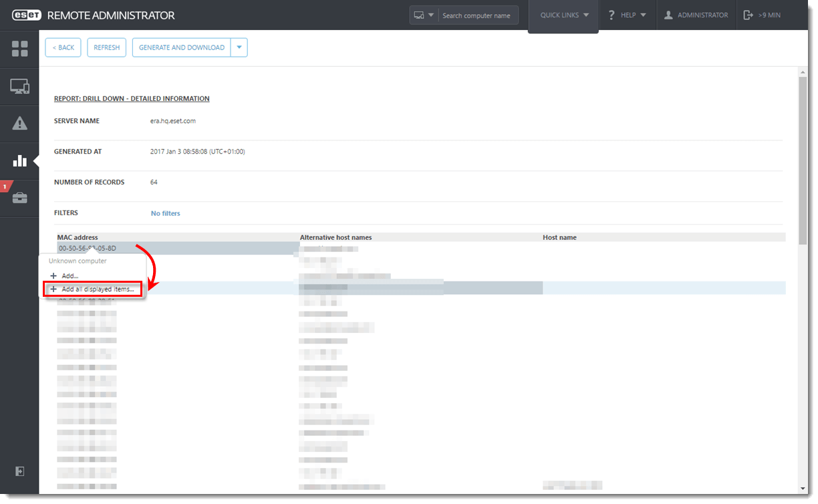Click Report: Drill Down - Detailed Information link
Viewport: 818px width, 504px height.
(x=132, y=99)
